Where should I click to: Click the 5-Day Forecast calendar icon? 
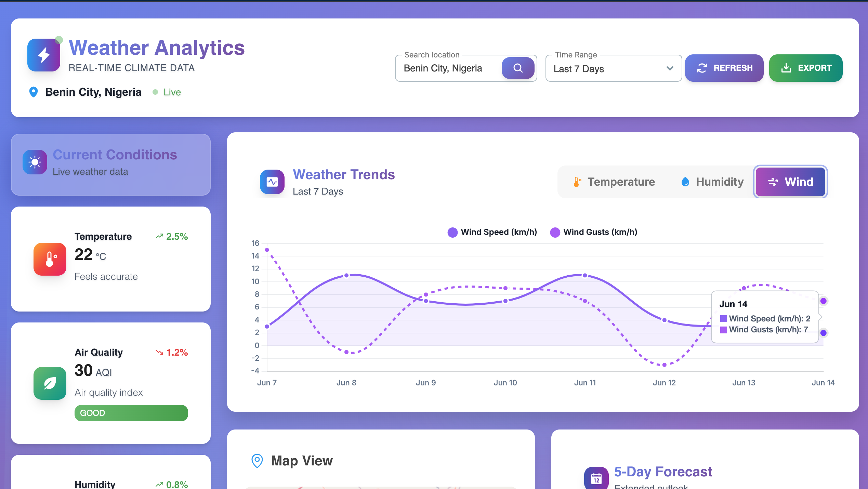pos(596,478)
